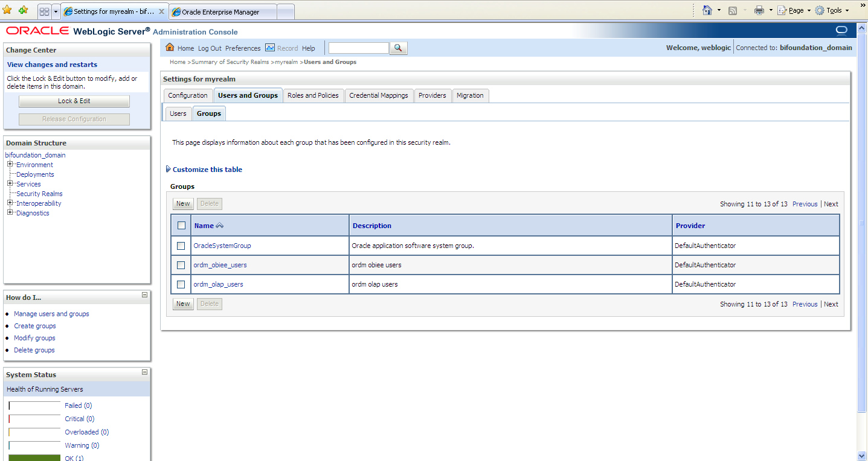Toggle the select-all header checkbox

181,226
